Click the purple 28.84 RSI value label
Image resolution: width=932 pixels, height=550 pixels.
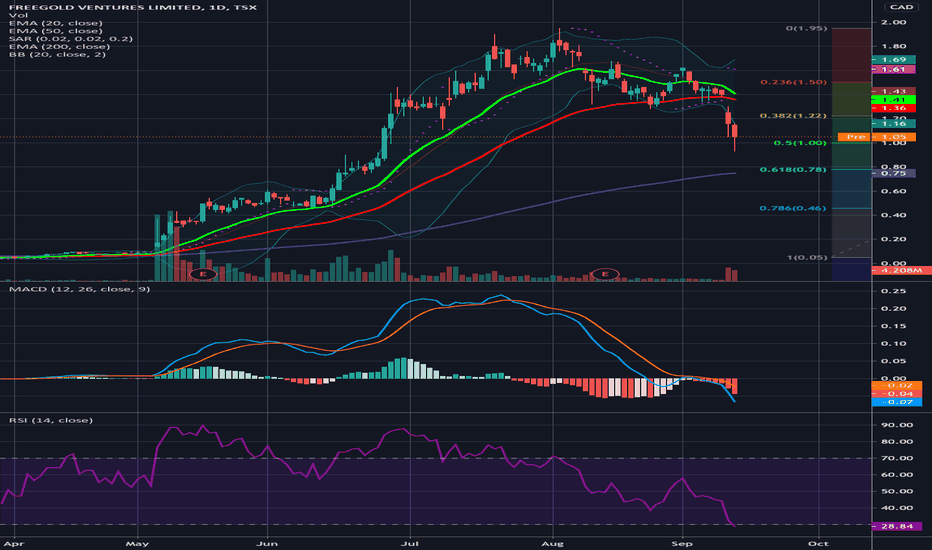[x=897, y=527]
